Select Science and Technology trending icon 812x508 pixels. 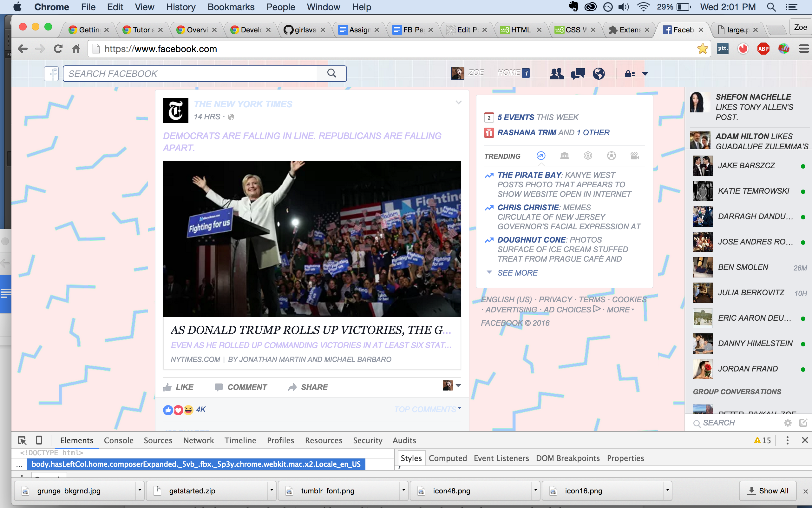588,156
